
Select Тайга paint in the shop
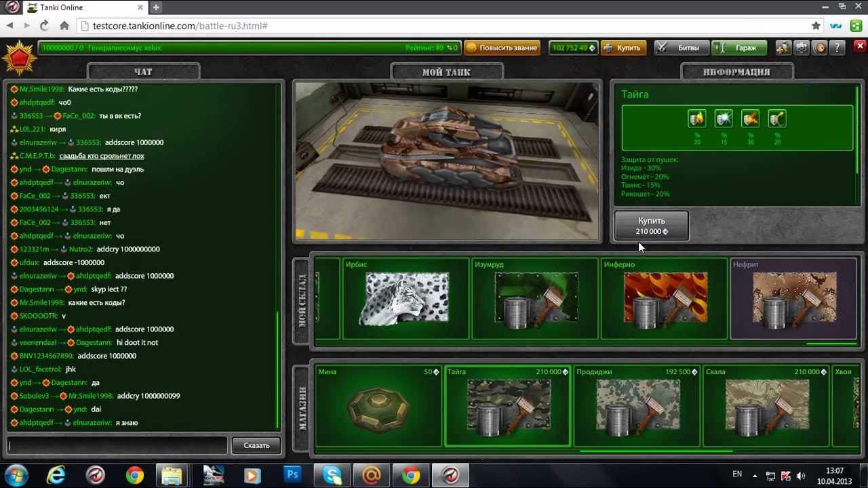point(508,406)
